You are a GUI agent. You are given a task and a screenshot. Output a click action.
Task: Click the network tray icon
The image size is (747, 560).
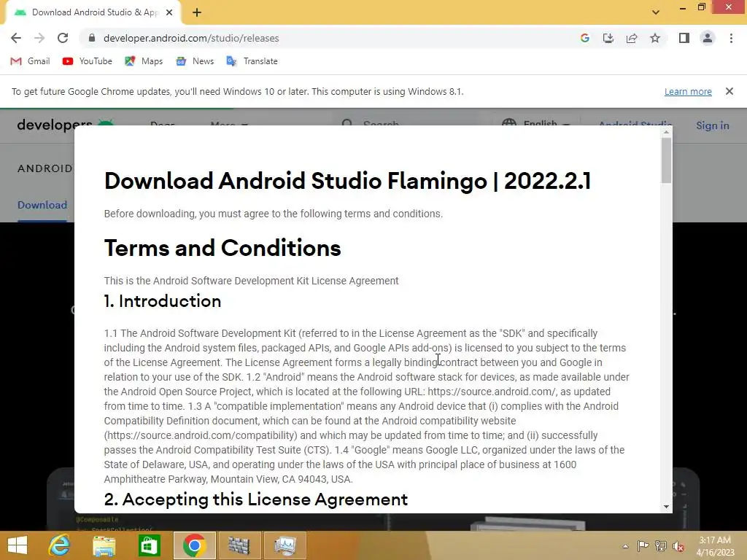click(661, 545)
